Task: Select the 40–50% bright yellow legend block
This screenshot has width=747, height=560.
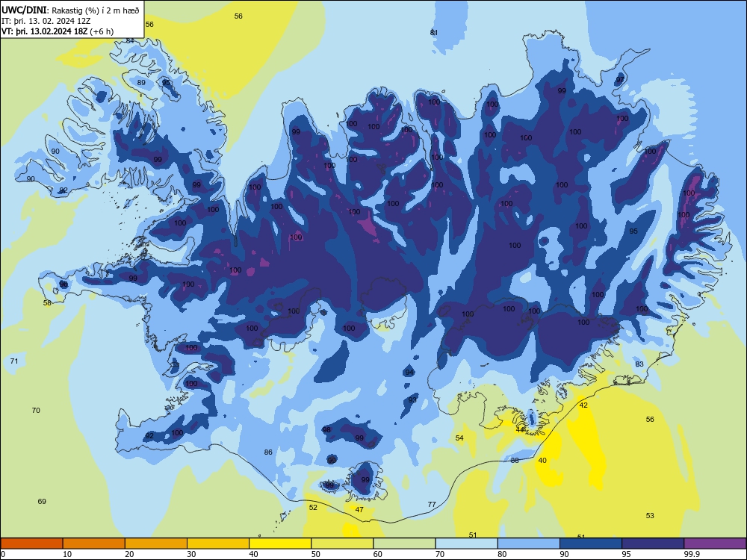Action: coord(280,544)
